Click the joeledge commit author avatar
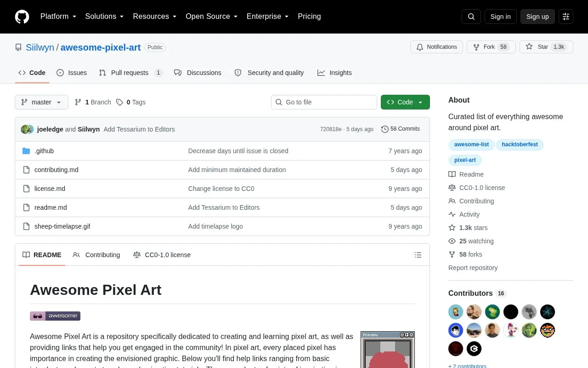The image size is (588, 368). pyautogui.click(x=25, y=129)
